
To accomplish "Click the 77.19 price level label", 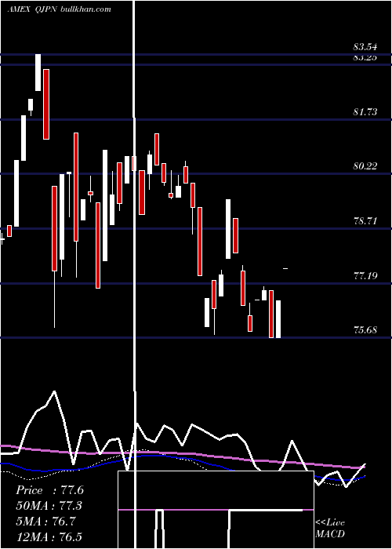I will coord(365,276).
